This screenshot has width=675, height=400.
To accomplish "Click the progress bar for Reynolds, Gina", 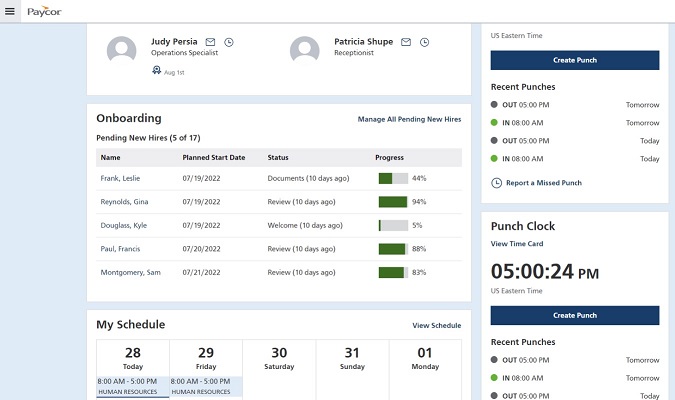I will point(393,202).
